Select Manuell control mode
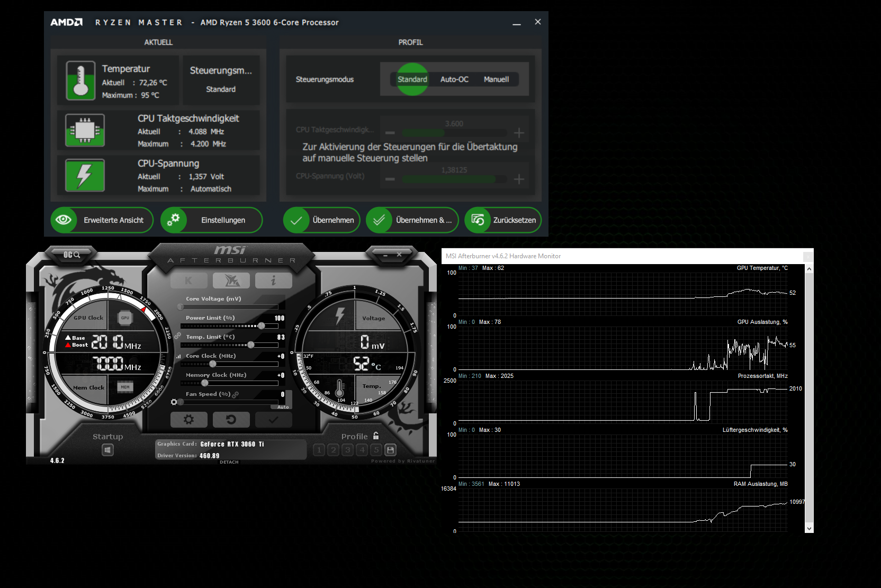The height and width of the screenshot is (588, 881). 496,79
